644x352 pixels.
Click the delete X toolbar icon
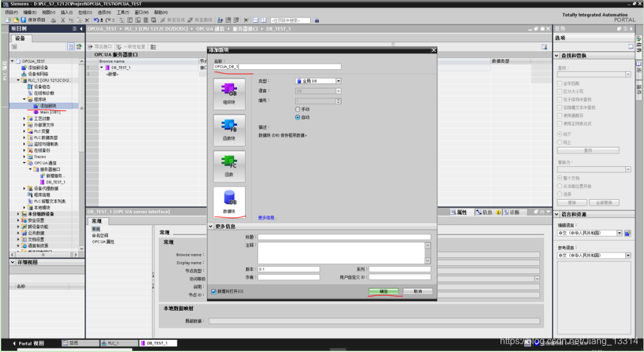(87, 20)
